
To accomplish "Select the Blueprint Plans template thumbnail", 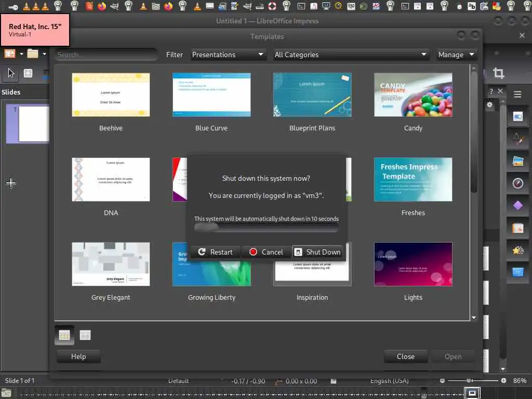I will 312,95.
